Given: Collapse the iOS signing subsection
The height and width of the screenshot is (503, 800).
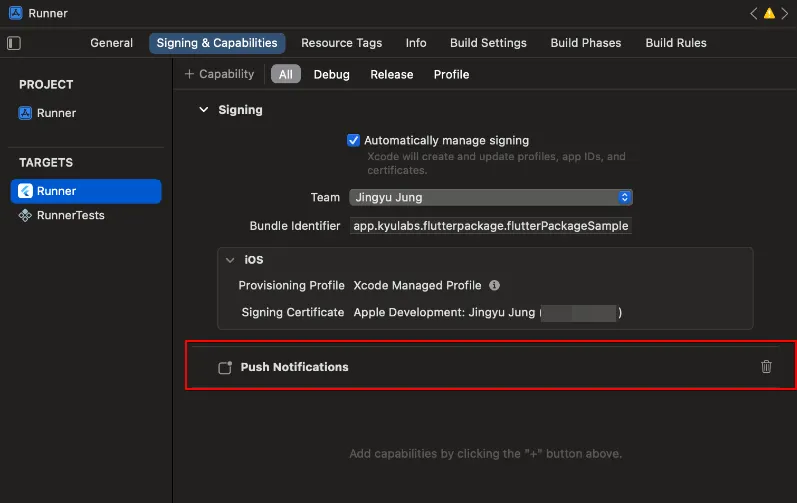Looking at the screenshot, I should [x=230, y=260].
